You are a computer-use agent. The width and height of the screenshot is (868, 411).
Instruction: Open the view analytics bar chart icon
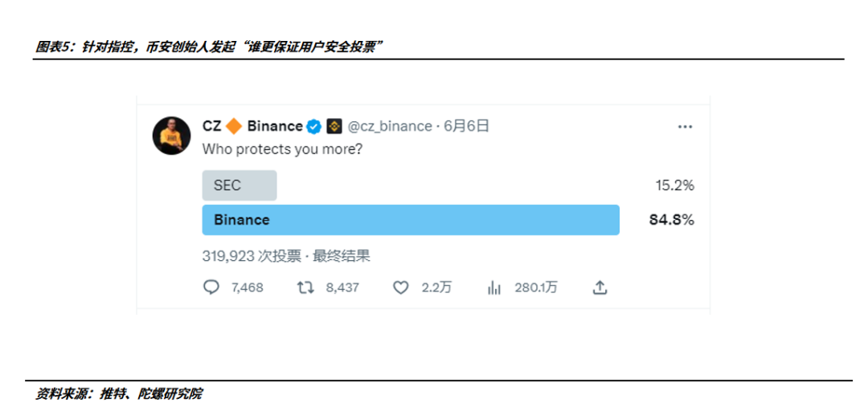point(494,287)
